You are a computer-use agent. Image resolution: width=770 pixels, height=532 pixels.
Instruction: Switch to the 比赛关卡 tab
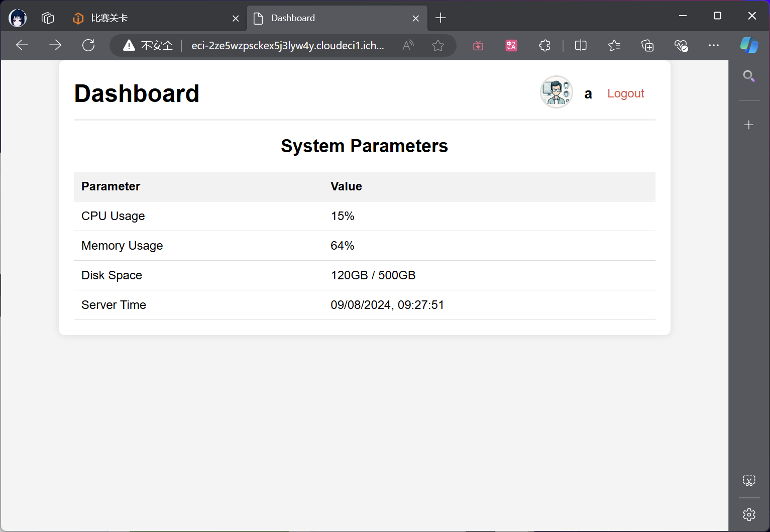156,19
